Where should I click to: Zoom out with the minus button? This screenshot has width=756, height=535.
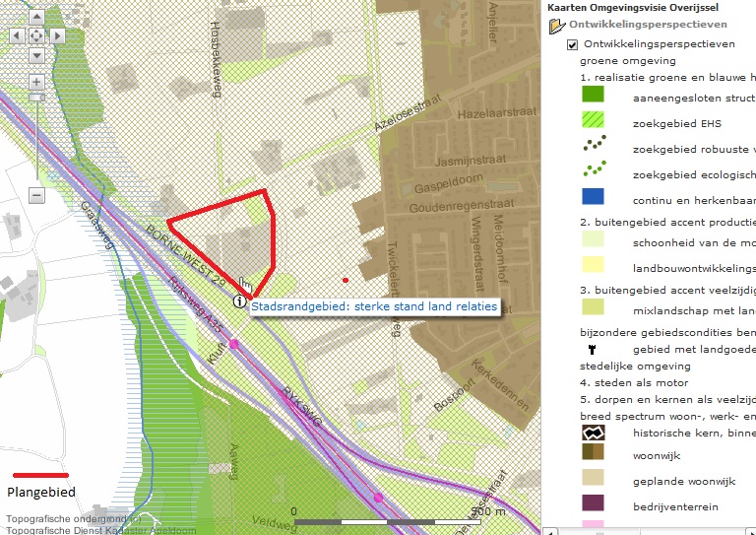coord(36,195)
